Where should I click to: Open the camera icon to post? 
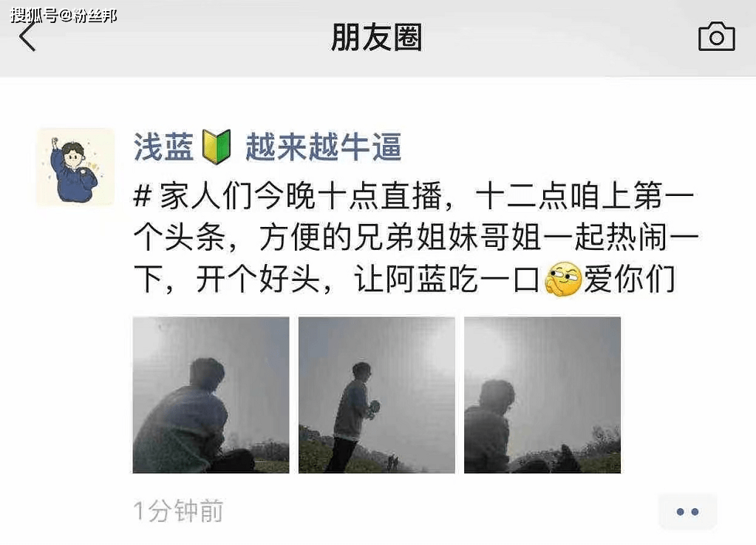click(x=717, y=37)
